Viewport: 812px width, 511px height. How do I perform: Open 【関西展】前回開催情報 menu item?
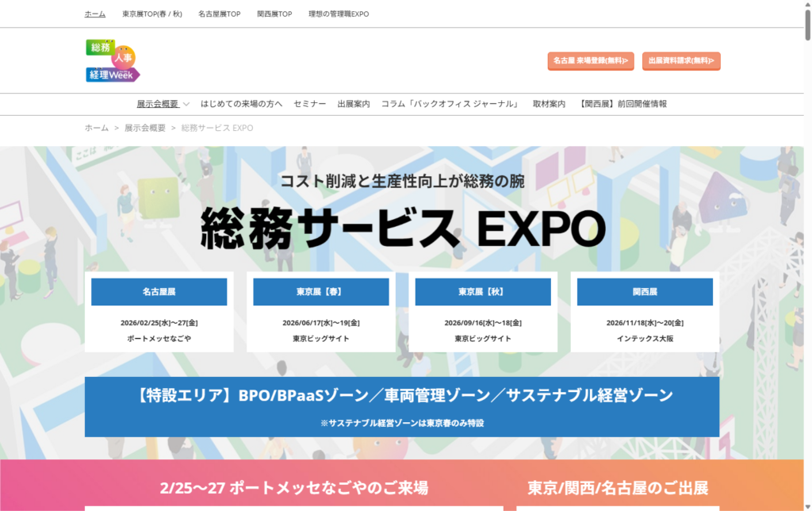623,104
